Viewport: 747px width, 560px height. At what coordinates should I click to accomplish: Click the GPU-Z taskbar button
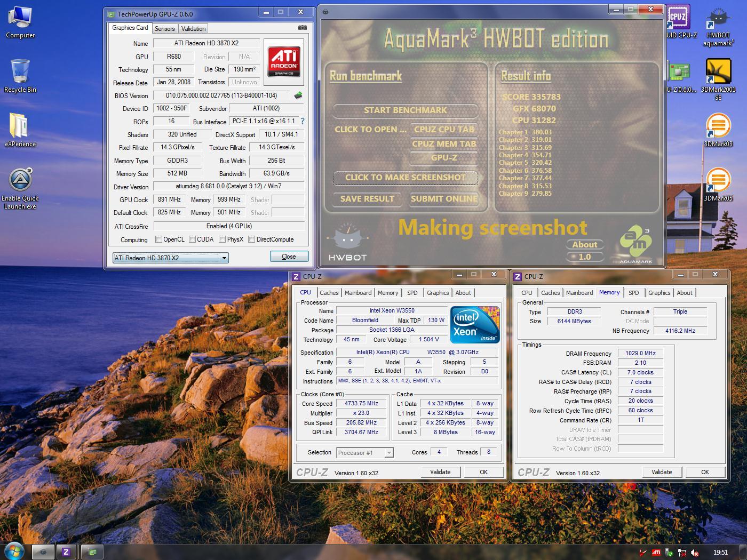[92, 552]
